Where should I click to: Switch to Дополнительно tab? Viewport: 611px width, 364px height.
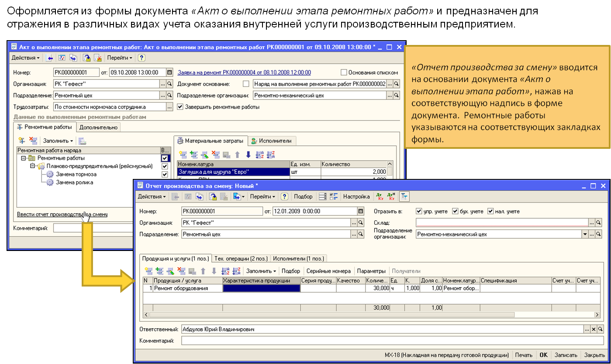(x=99, y=127)
